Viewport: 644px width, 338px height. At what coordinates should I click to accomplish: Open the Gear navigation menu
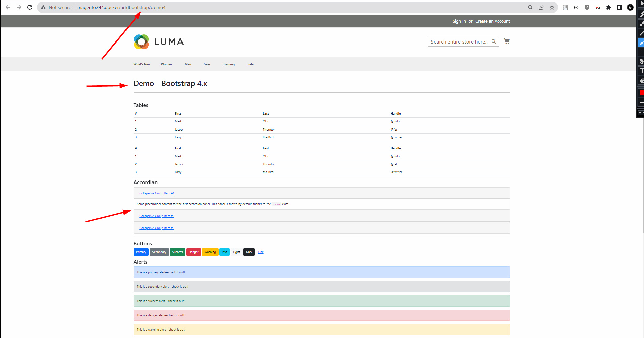[207, 64]
